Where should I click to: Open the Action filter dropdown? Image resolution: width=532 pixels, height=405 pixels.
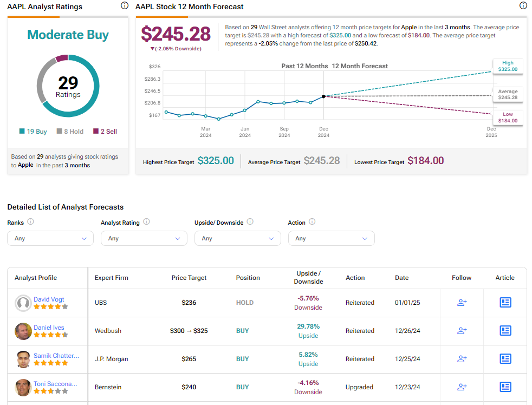click(331, 238)
